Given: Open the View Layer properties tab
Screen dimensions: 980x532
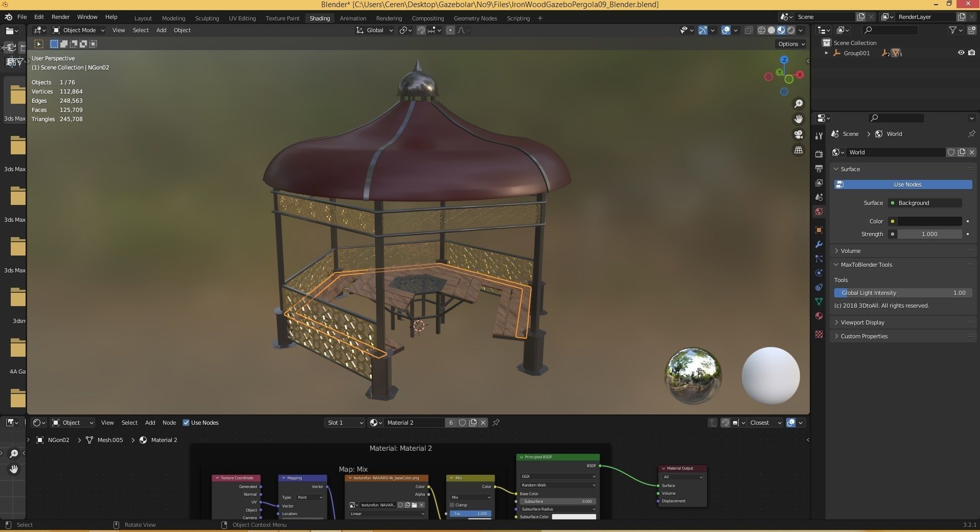Looking at the screenshot, I should pyautogui.click(x=819, y=182).
